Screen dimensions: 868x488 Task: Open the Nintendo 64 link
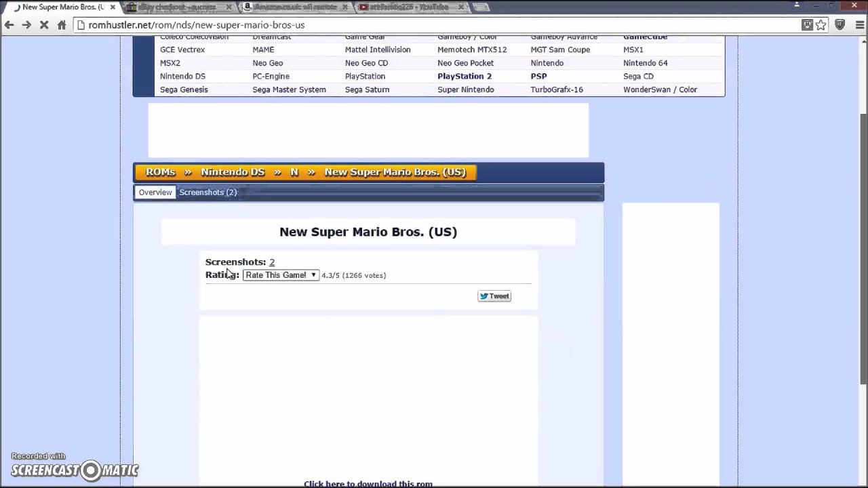[x=646, y=63]
